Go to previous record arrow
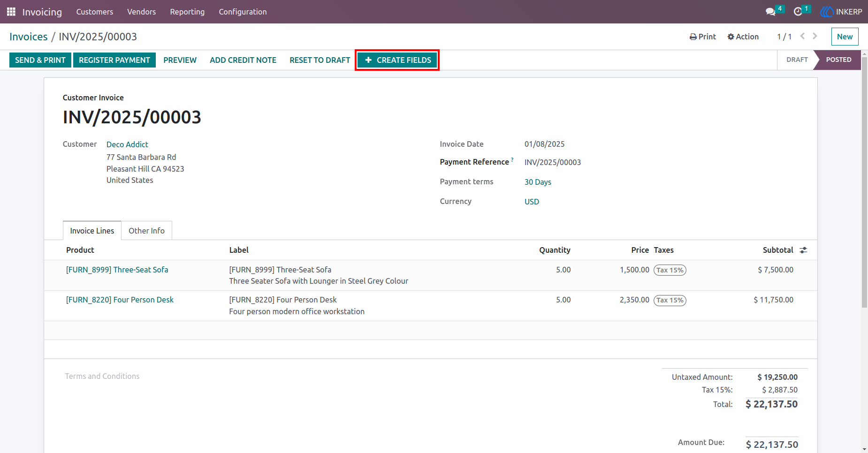 (802, 36)
